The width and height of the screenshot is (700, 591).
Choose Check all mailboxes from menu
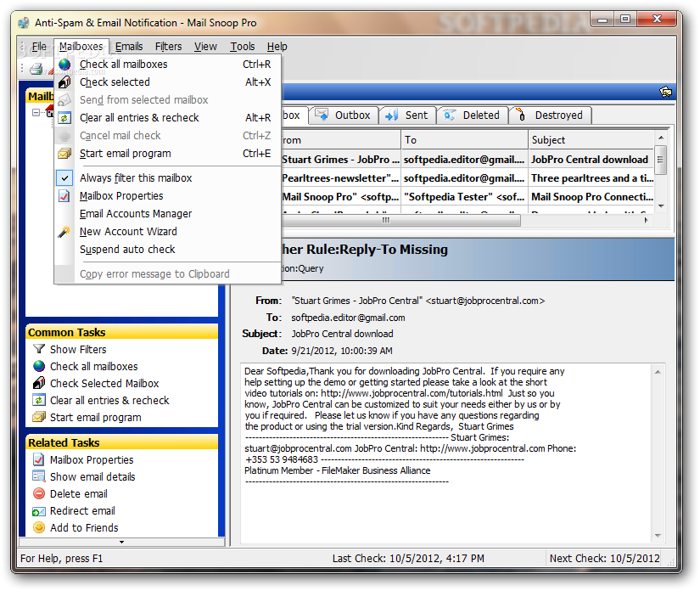point(168,65)
